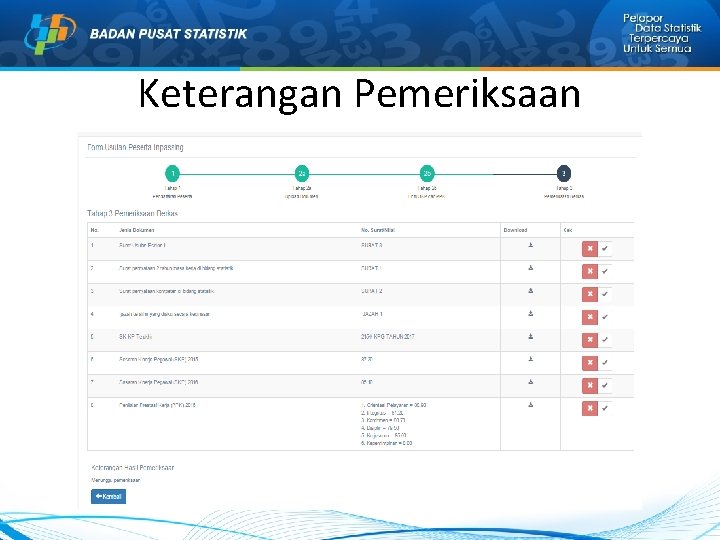The image size is (720, 540).
Task: Approve the kompeten di bidang statistik statement
Action: tap(605, 294)
